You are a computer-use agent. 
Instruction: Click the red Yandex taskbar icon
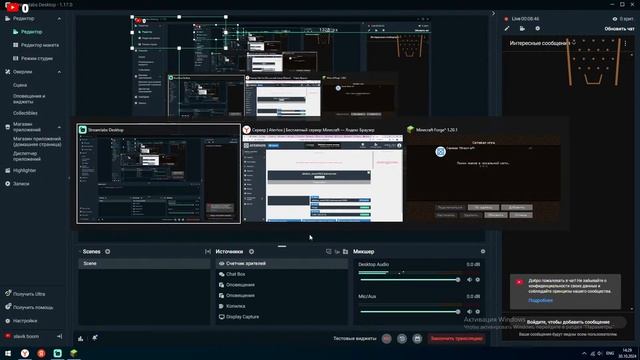click(x=41, y=353)
